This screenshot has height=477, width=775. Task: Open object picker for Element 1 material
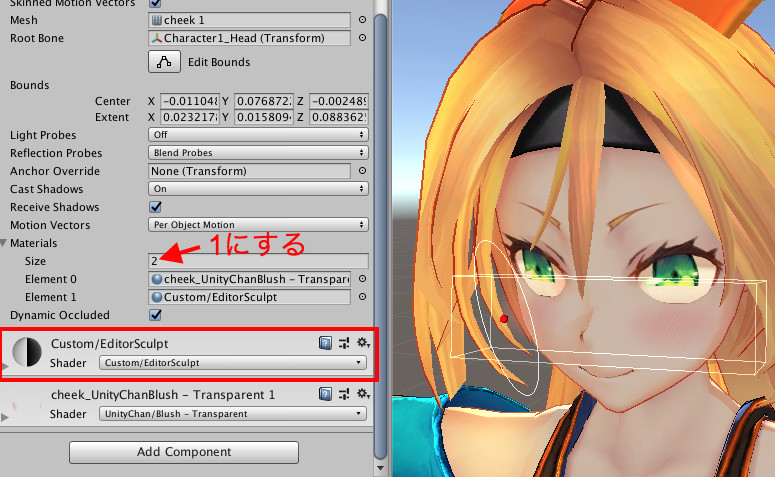tap(362, 297)
